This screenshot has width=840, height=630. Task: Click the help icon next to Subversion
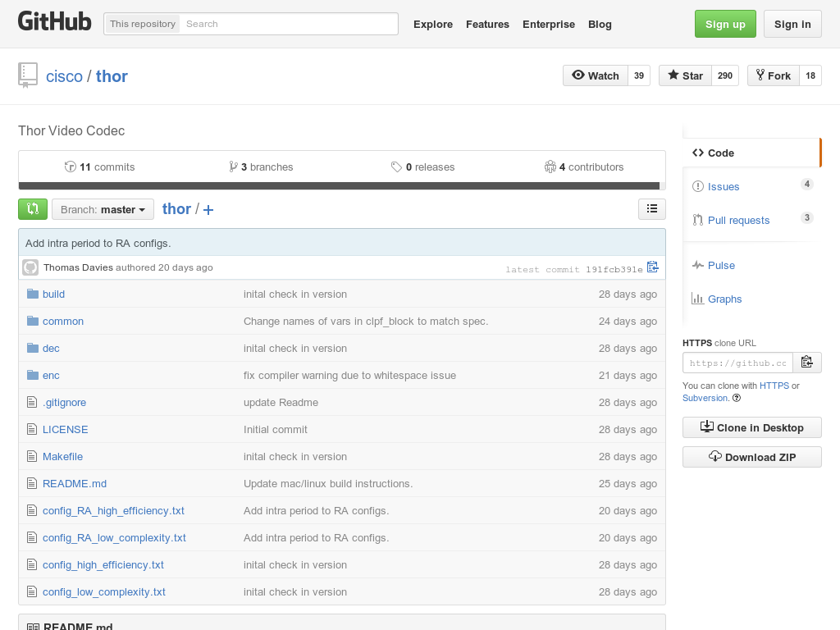point(737,398)
